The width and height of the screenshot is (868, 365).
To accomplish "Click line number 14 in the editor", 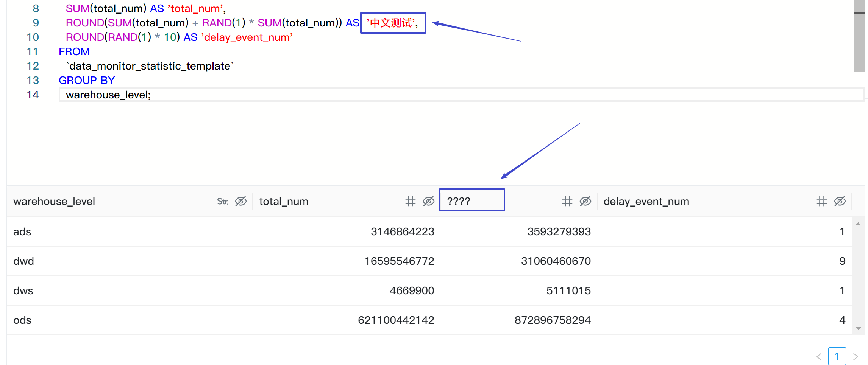I will click(x=33, y=95).
